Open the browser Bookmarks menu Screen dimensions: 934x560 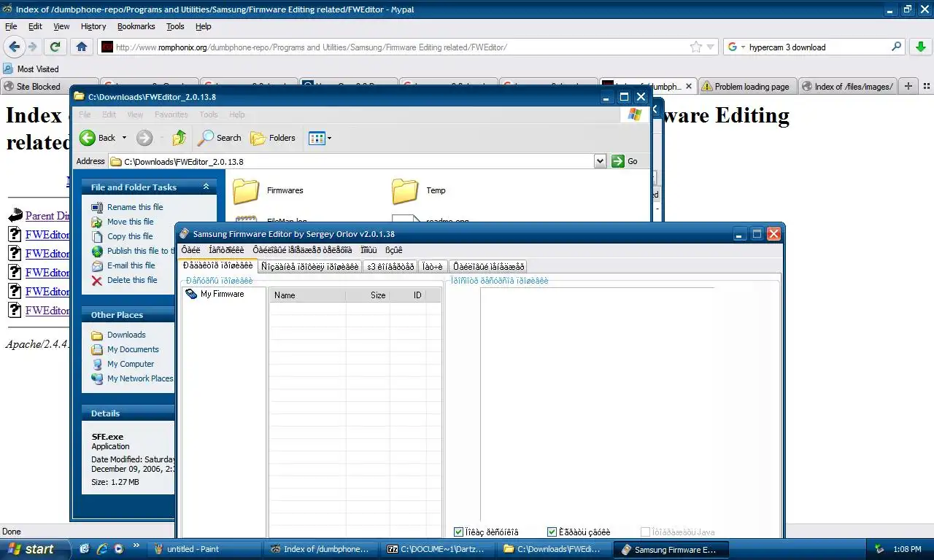[136, 26]
